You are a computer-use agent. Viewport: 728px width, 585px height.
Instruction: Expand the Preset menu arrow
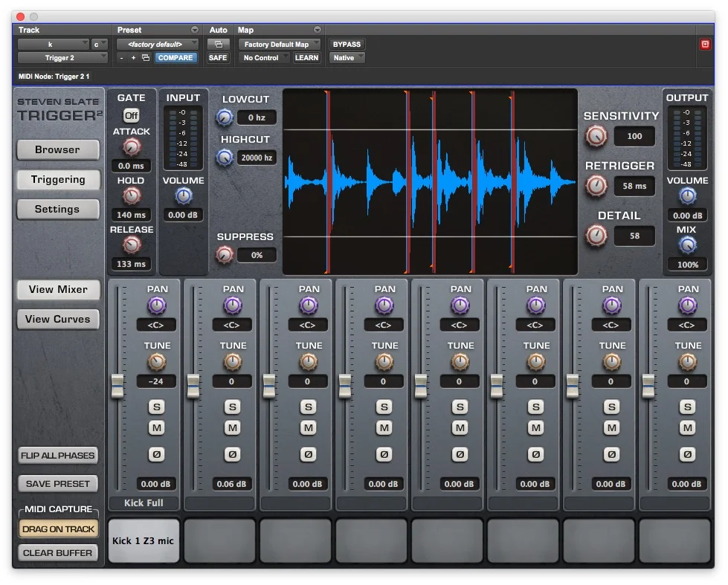click(x=195, y=30)
